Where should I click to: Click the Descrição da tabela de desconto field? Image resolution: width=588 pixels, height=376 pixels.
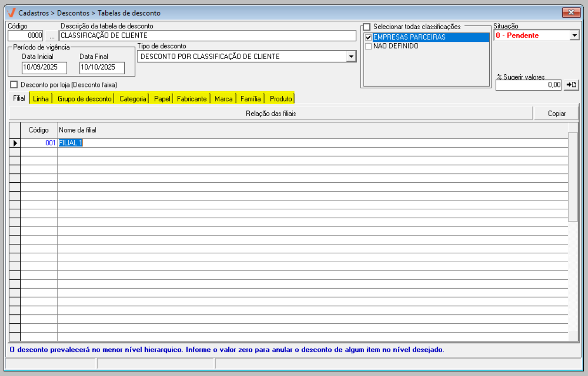(x=208, y=36)
